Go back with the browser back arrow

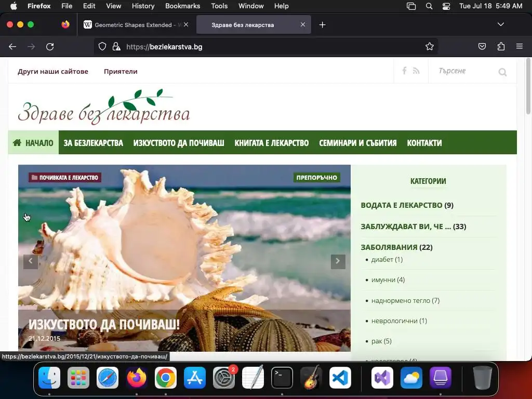pos(12,47)
